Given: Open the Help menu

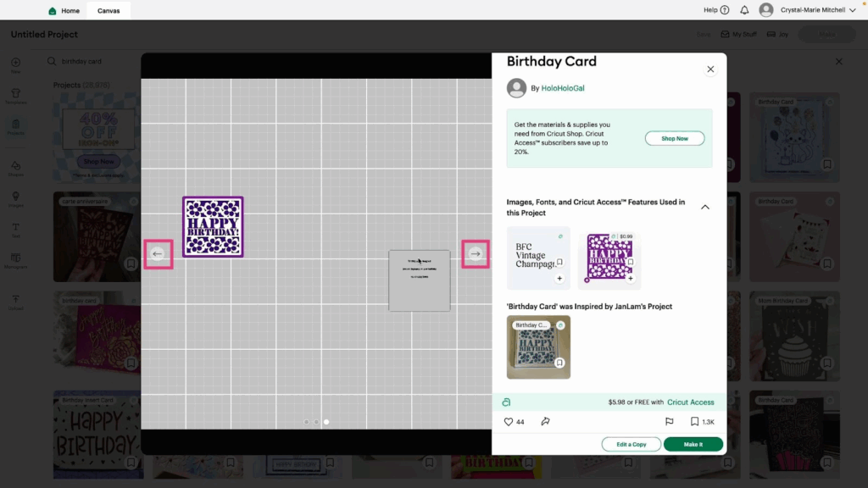Looking at the screenshot, I should (715, 10).
